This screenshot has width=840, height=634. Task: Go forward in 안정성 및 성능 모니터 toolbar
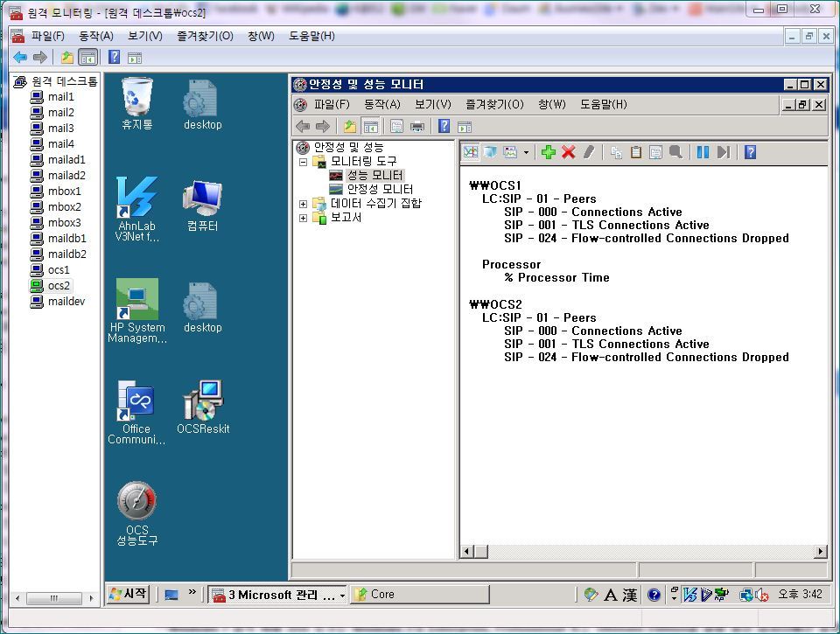click(323, 127)
